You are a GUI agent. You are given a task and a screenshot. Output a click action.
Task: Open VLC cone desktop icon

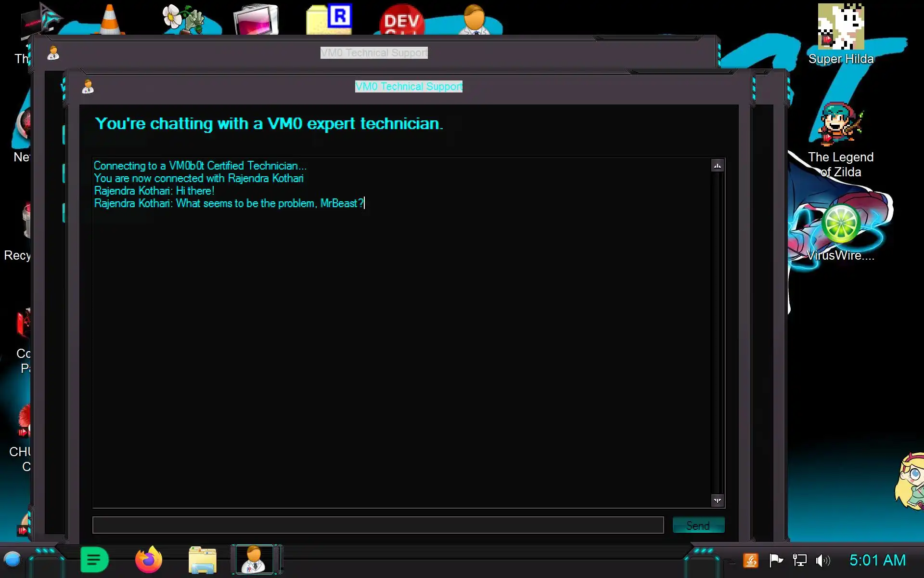point(109,19)
